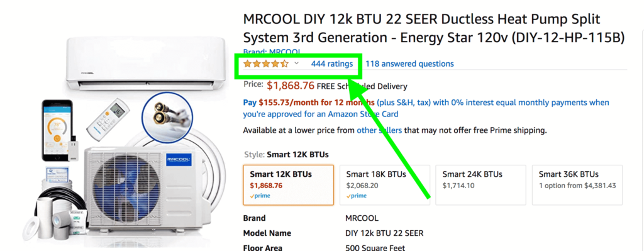Select the Smart 18K BTUs style option

coord(385,185)
